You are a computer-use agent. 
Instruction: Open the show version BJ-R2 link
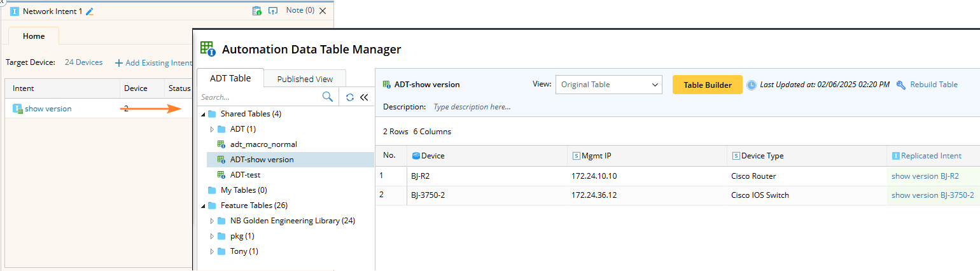(x=925, y=176)
